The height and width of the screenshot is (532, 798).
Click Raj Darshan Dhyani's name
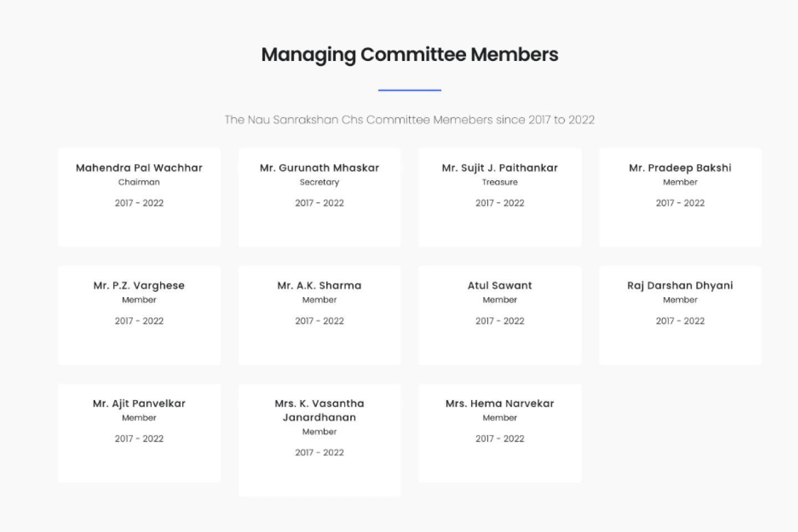point(680,286)
